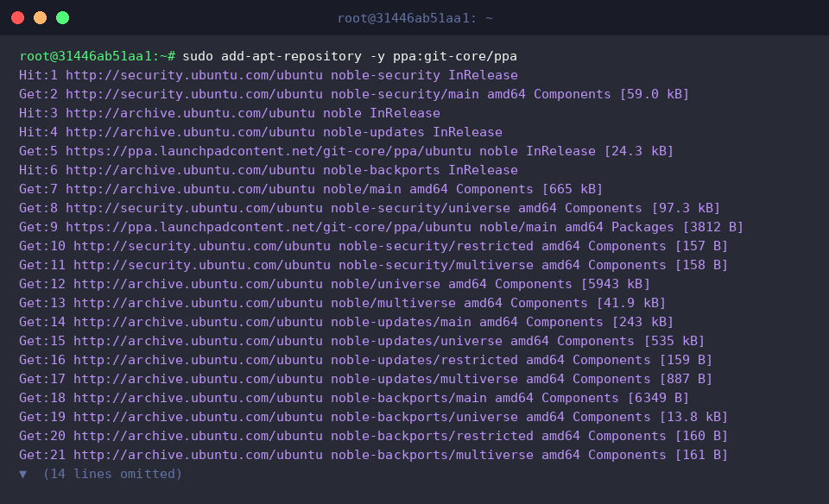
Task: Click the green maximize window button
Action: (62, 18)
